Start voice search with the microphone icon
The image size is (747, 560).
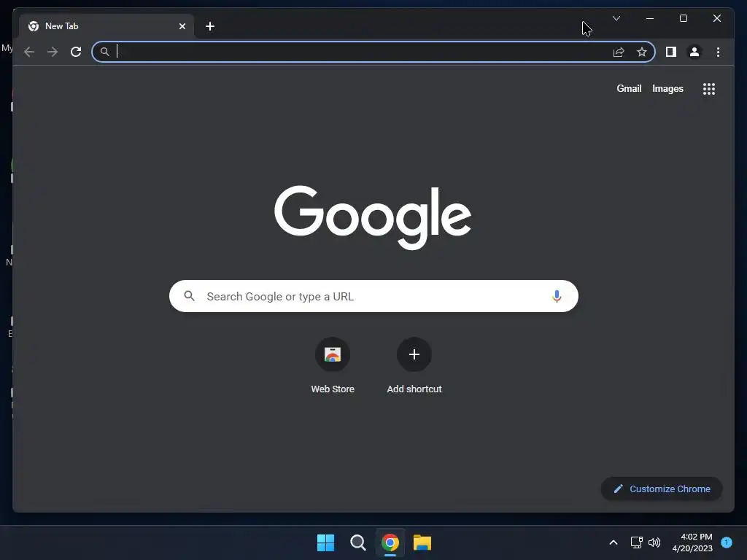(x=557, y=296)
